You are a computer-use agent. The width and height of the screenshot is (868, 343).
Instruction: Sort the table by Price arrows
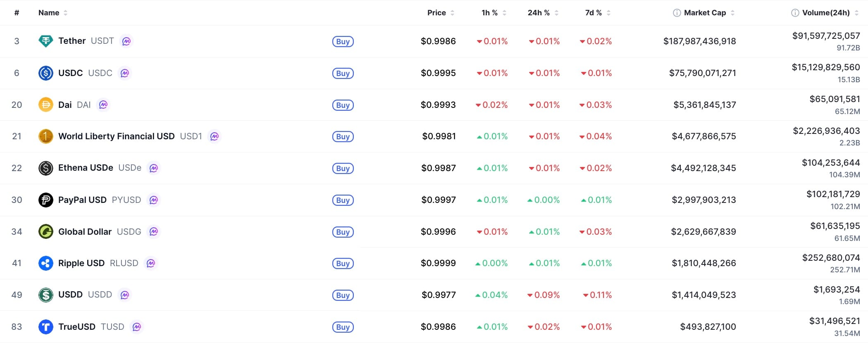pyautogui.click(x=452, y=13)
